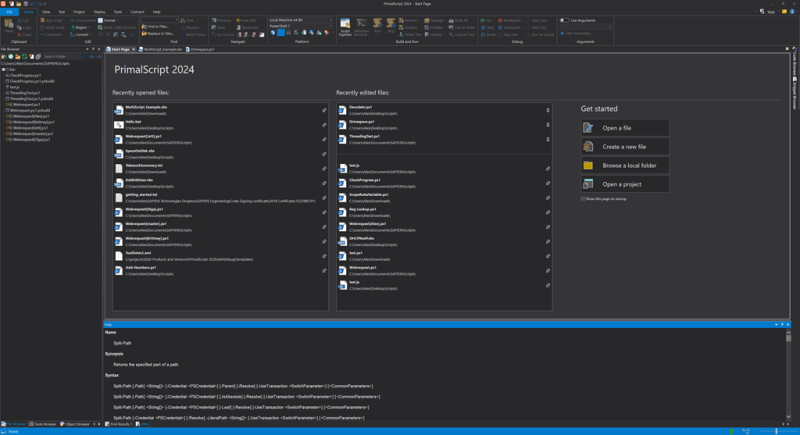Image resolution: width=800 pixels, height=435 pixels.
Task: Toggle the Use Arguments switch
Action: tap(565, 20)
